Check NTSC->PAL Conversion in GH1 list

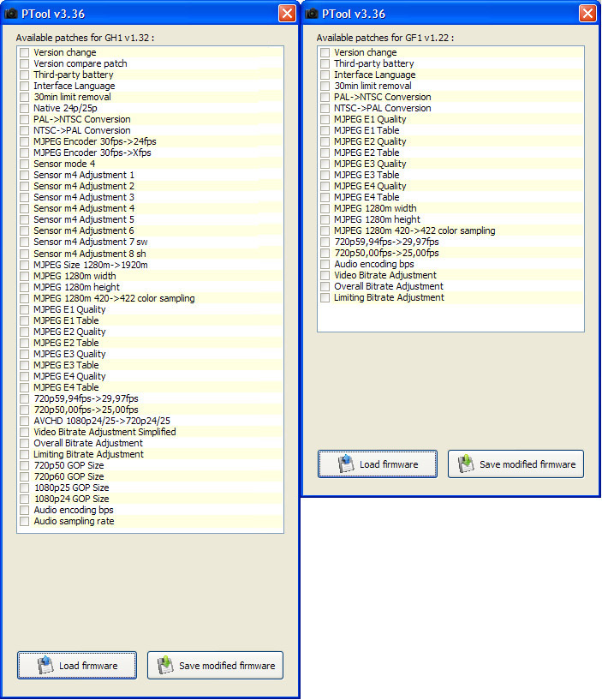[25, 131]
